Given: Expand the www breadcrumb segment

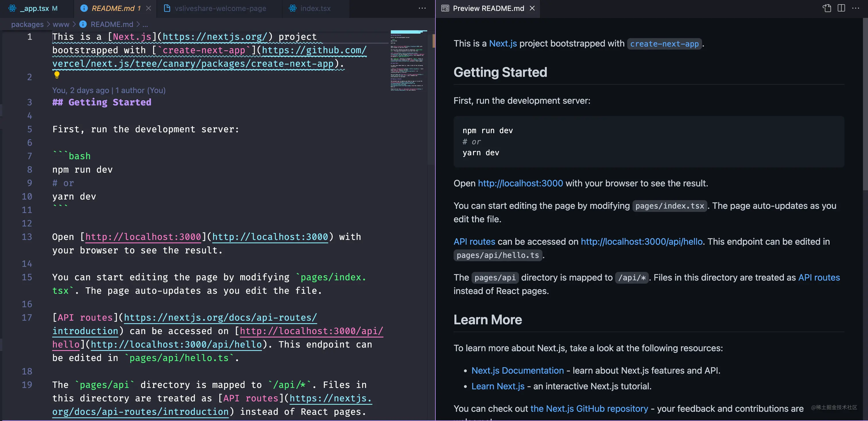Looking at the screenshot, I should [61, 24].
